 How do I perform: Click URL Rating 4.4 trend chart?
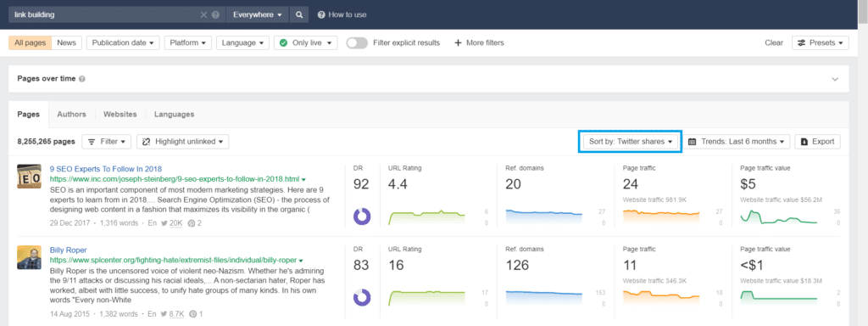click(x=427, y=217)
